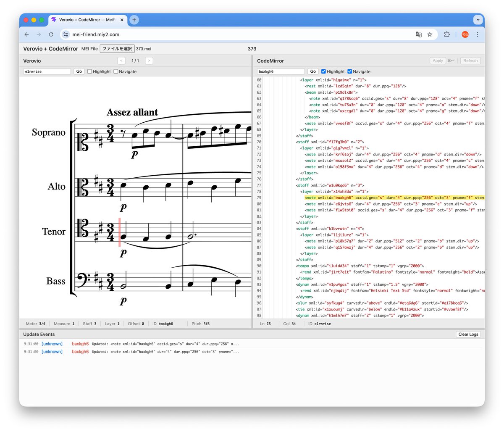Click the Refresh button in CodeMirror
Viewport: 504px width, 432px height.
tap(470, 61)
